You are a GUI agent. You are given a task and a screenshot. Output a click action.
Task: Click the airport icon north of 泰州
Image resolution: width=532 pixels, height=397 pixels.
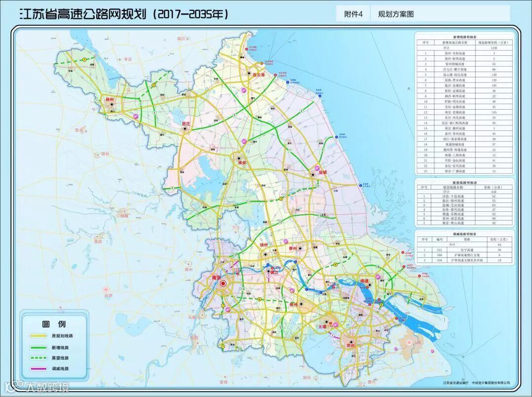pos(285,241)
